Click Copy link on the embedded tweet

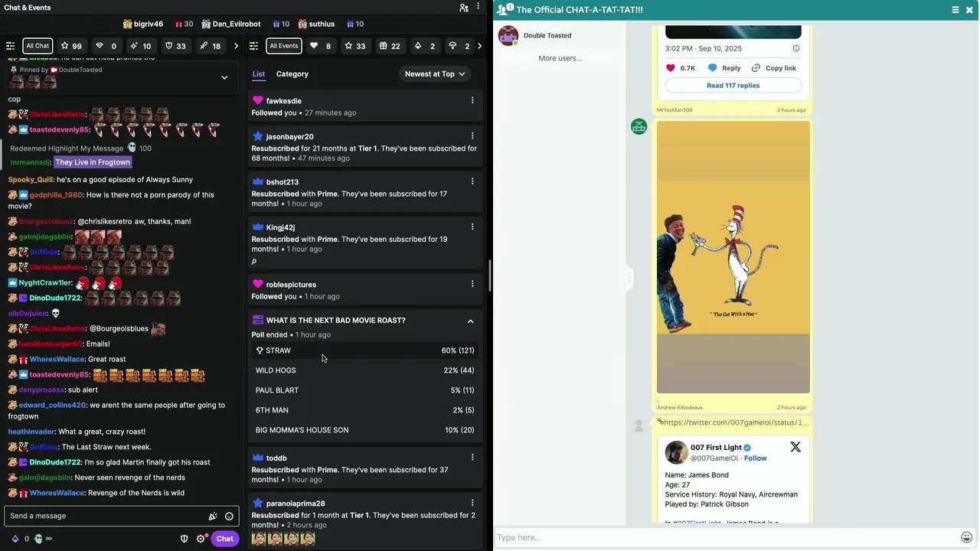point(774,68)
